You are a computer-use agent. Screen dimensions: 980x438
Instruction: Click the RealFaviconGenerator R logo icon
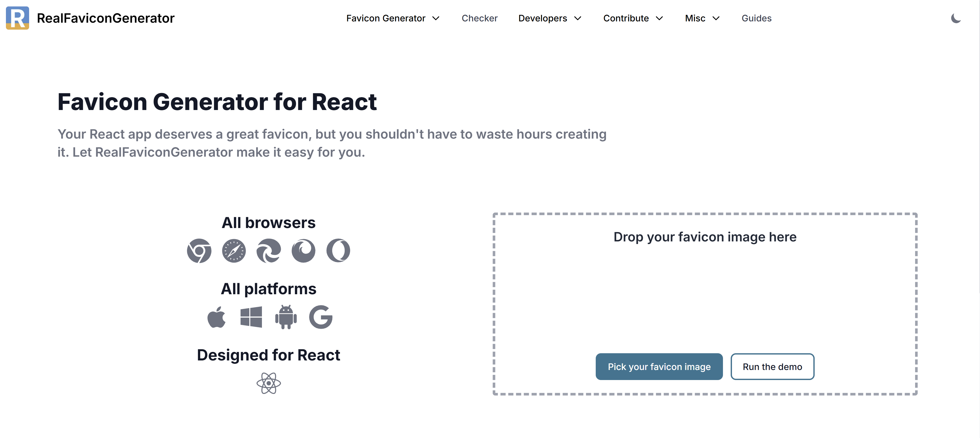(x=18, y=18)
